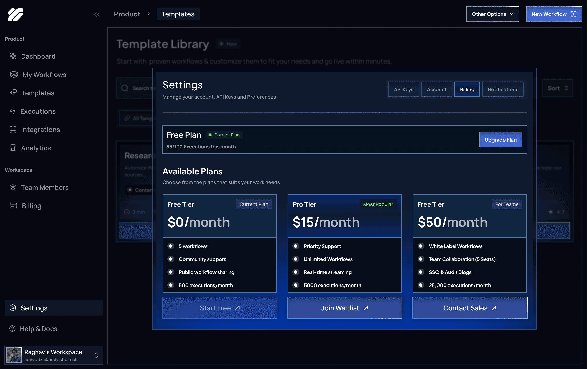588x369 pixels.
Task: Switch to the API Keys tab
Action: coord(403,89)
